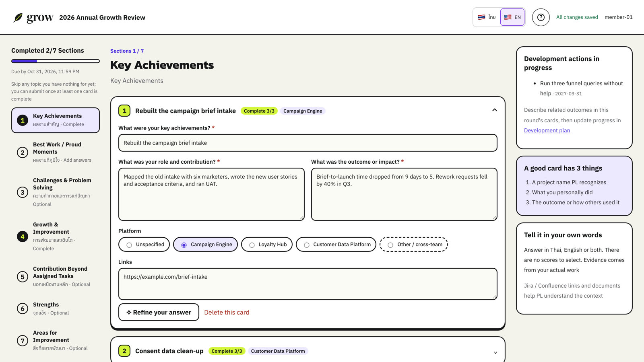
Task: Click the section completion progress bar
Action: point(56,61)
